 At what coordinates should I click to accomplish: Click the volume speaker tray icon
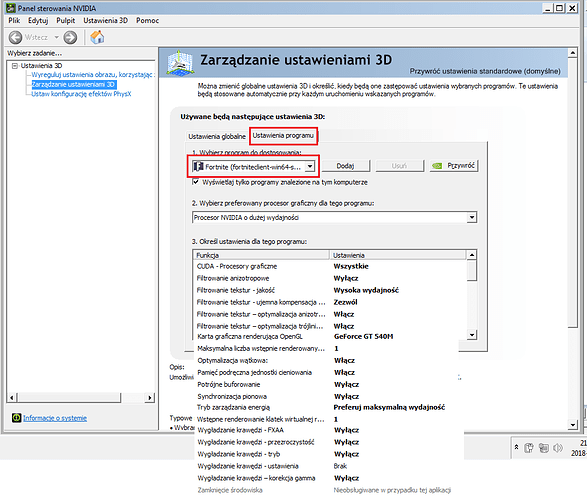(557, 448)
